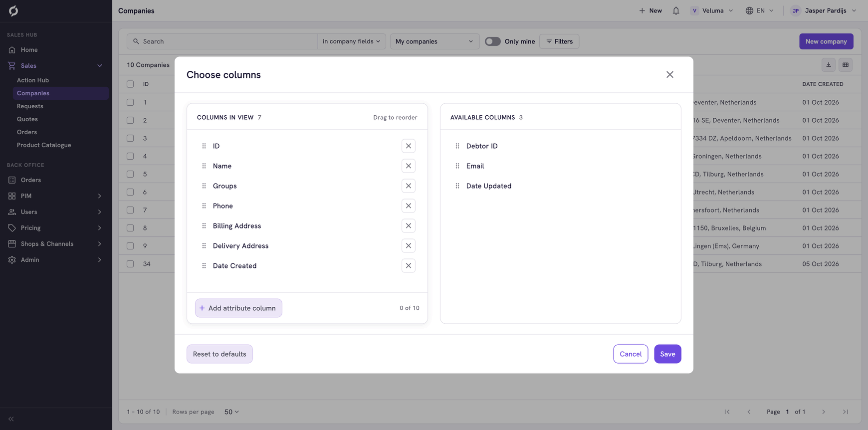The image size is (868, 430).
Task: Open Action Hub in sidebar
Action: coord(33,80)
